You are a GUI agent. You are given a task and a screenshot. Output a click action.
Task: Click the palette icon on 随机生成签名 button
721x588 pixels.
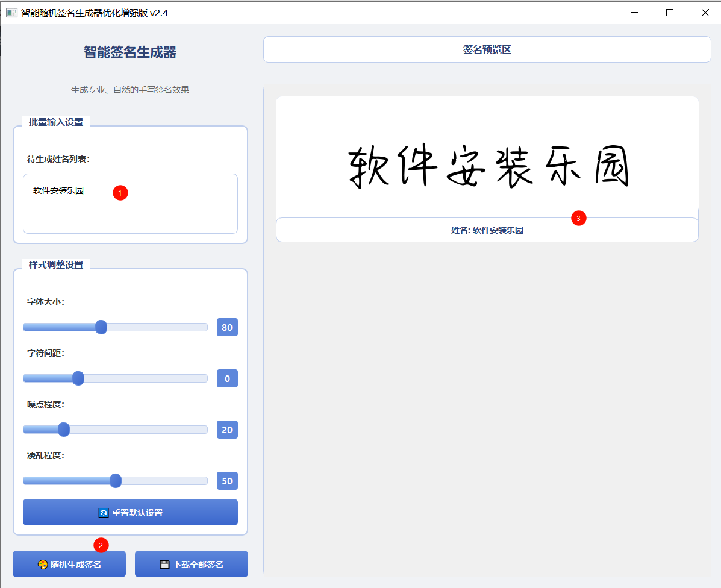[x=43, y=565]
